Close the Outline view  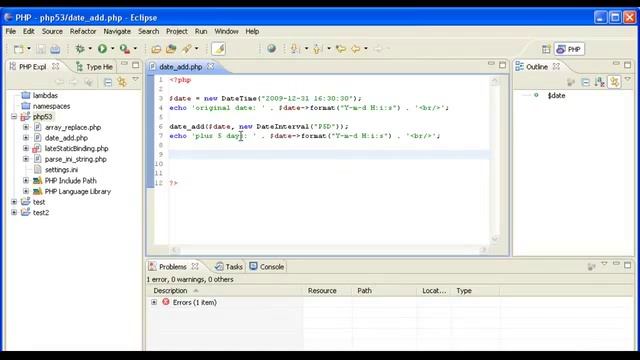(556, 66)
